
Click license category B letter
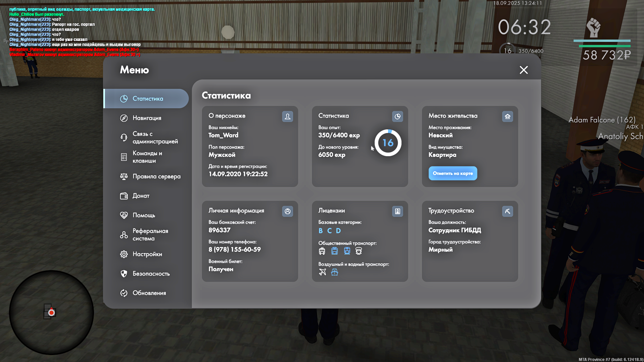pyautogui.click(x=321, y=231)
